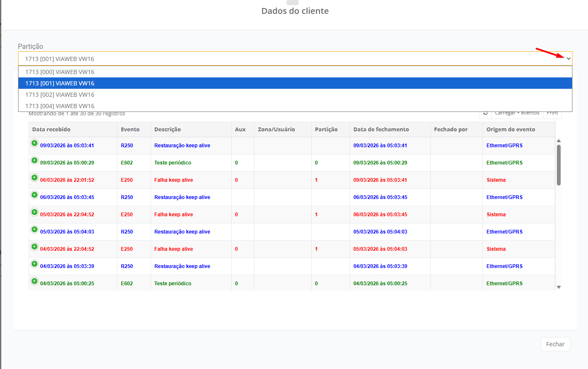Expand the 04/03/2026 22:04:52 event row

[x=34, y=247]
